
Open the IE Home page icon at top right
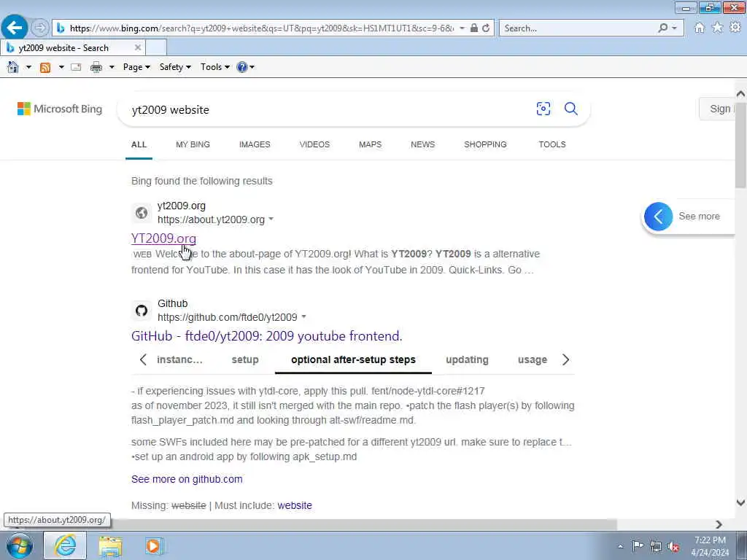700,28
